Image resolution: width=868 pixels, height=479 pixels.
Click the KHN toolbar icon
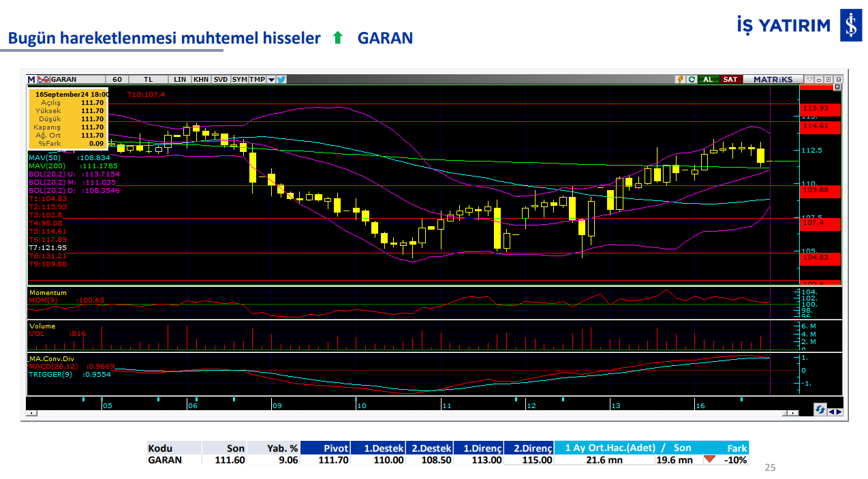pos(201,79)
